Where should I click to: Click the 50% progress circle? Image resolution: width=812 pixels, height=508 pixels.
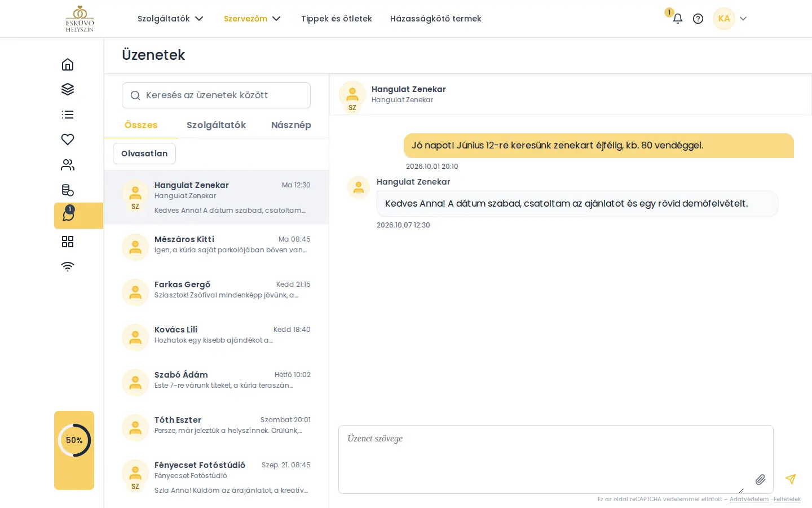point(74,440)
